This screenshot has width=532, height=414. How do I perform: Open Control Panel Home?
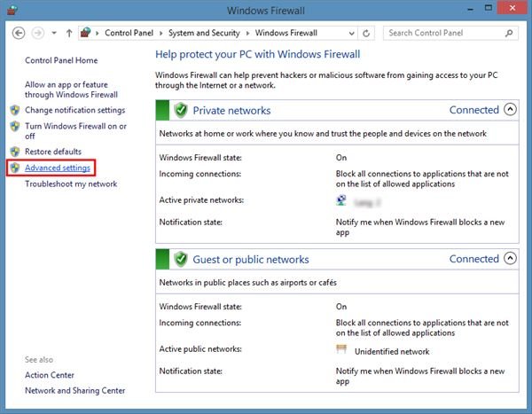pos(61,60)
